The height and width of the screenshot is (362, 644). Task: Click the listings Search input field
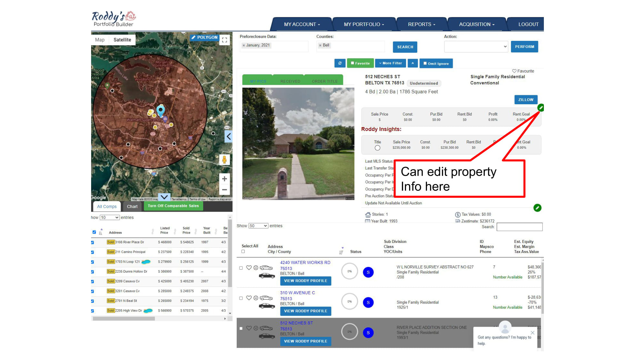click(x=519, y=227)
